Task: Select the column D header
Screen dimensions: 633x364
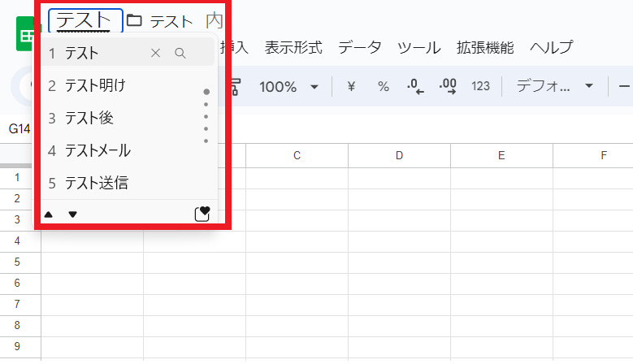Action: tap(399, 155)
